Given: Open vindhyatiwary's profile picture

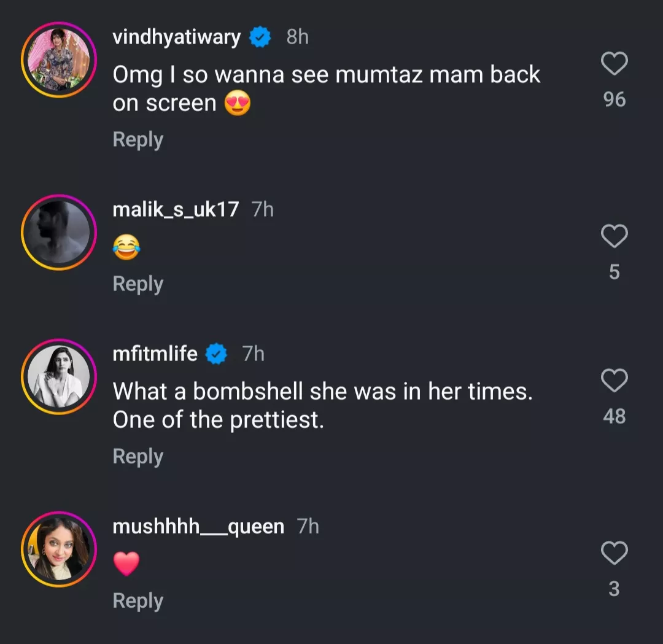Looking at the screenshot, I should (59, 60).
